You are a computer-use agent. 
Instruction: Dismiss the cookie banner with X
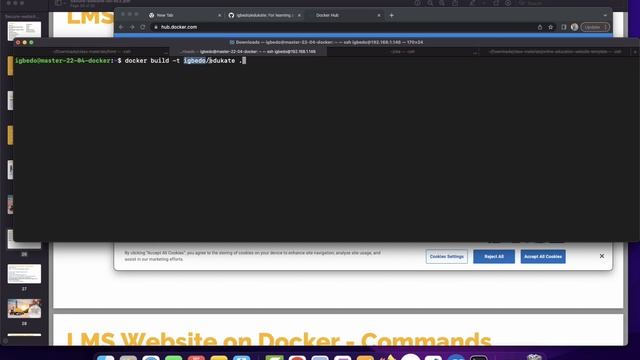pos(602,256)
